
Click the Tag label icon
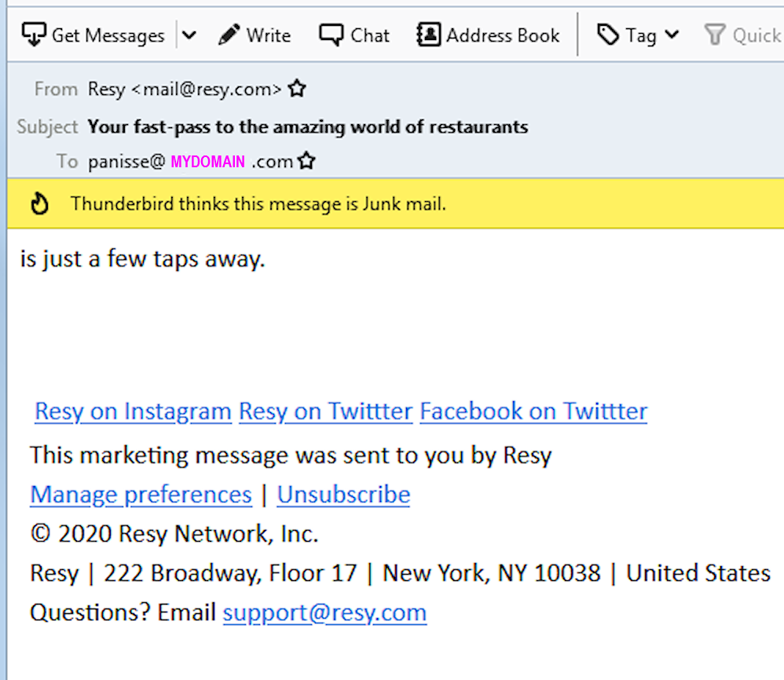[x=608, y=35]
